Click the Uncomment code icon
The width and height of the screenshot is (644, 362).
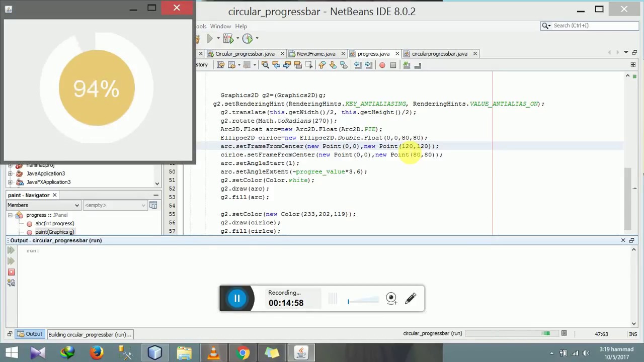pos(418,65)
